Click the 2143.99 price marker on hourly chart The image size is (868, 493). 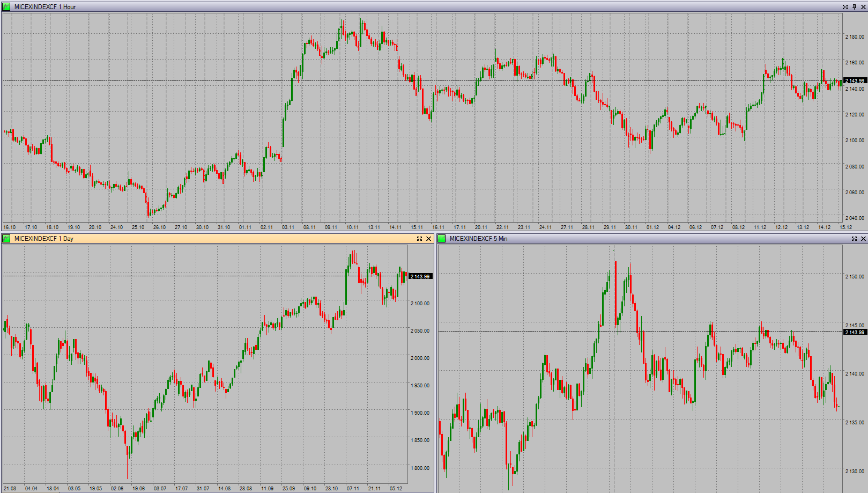click(855, 80)
